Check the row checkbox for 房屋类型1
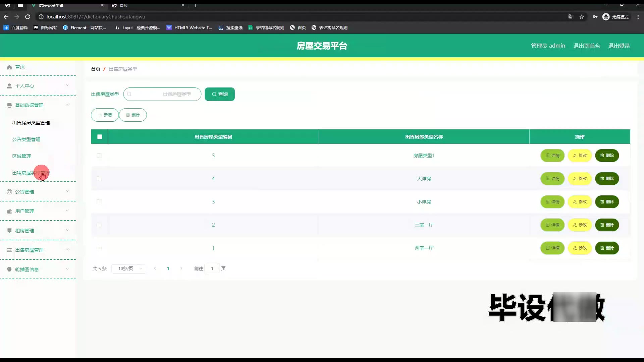Viewport: 644px width, 362px height. point(99,156)
